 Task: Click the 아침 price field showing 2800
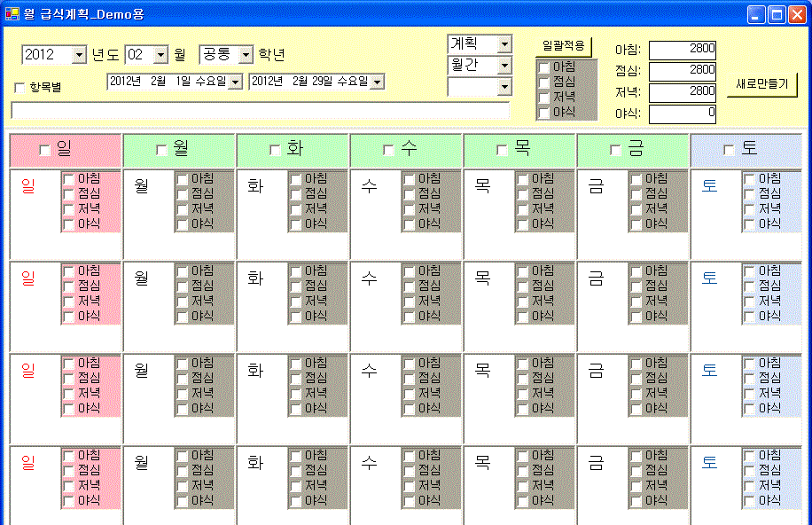coord(683,51)
